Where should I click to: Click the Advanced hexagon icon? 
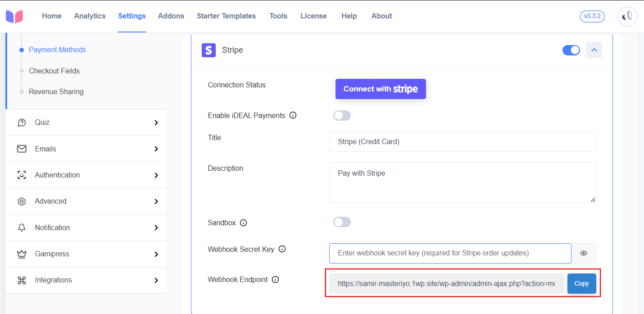point(22,201)
